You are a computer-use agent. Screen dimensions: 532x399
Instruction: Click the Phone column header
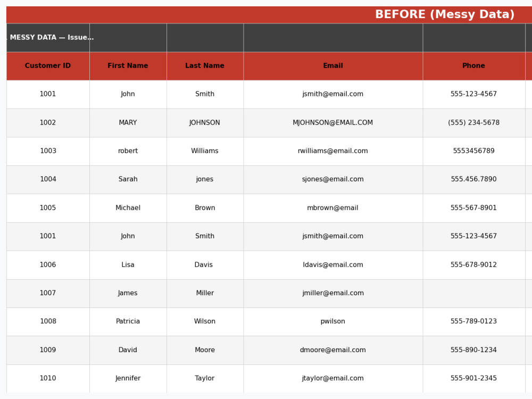[x=473, y=66]
